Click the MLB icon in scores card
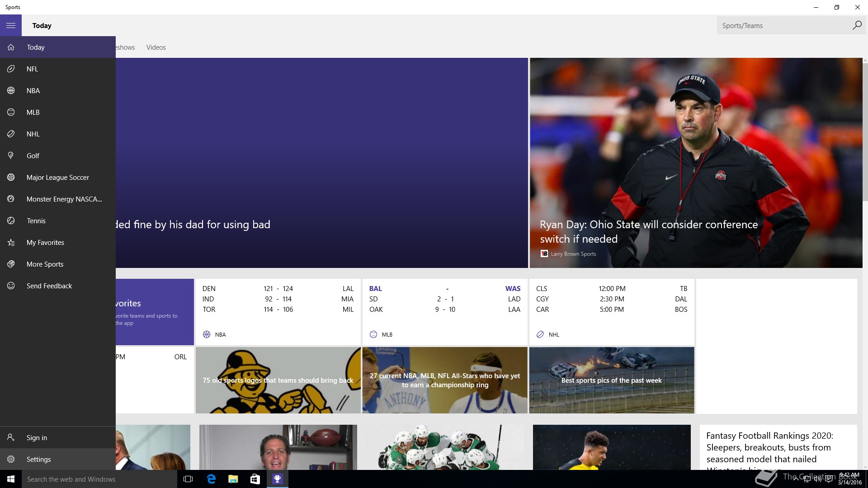This screenshot has height=488, width=868. coord(373,334)
